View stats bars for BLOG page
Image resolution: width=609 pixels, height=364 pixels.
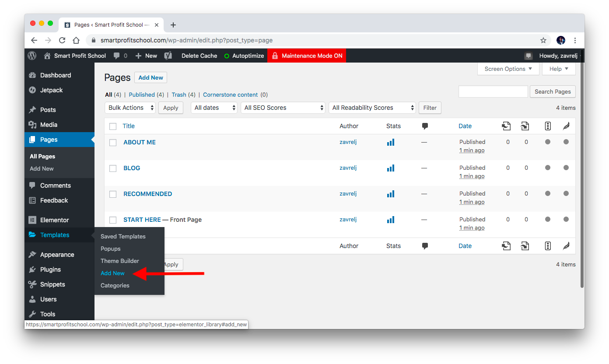[391, 168]
